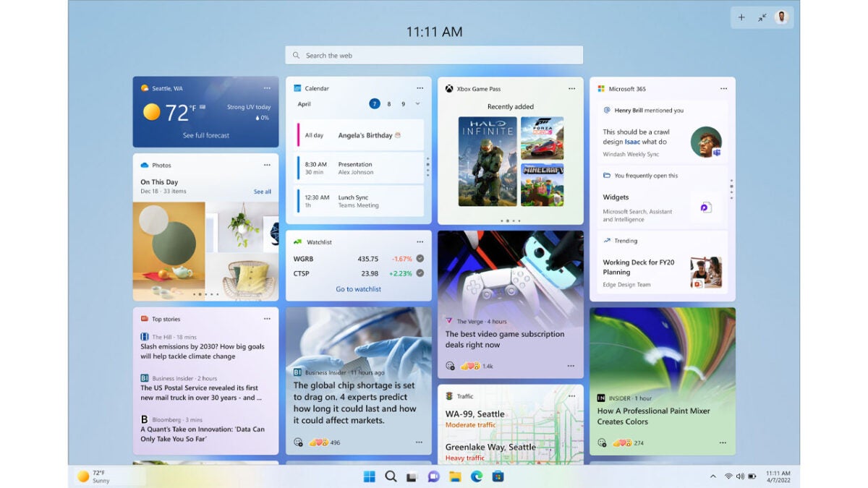868x488 pixels.
Task: Open Microsoft Store from the taskbar
Action: coord(498,476)
